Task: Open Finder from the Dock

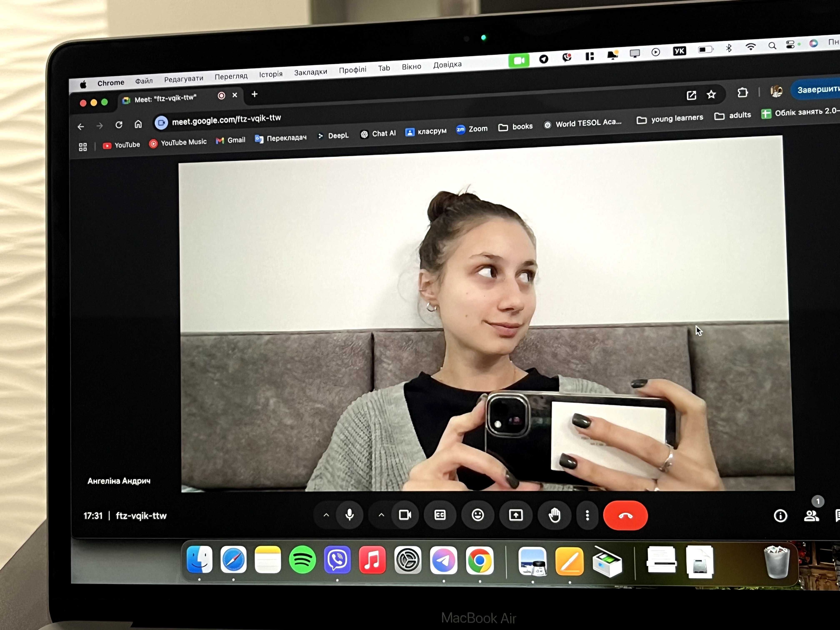Action: tap(199, 559)
